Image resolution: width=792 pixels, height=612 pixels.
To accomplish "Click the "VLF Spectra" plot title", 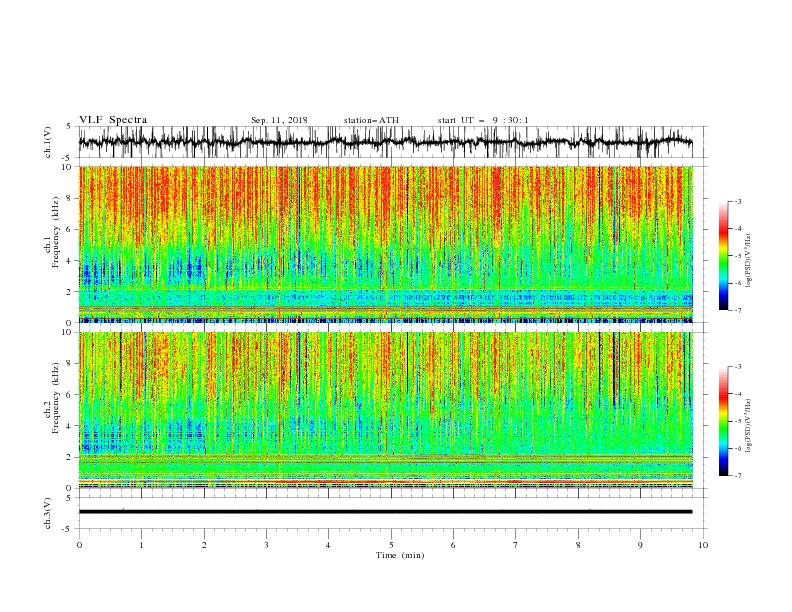I will click(113, 120).
